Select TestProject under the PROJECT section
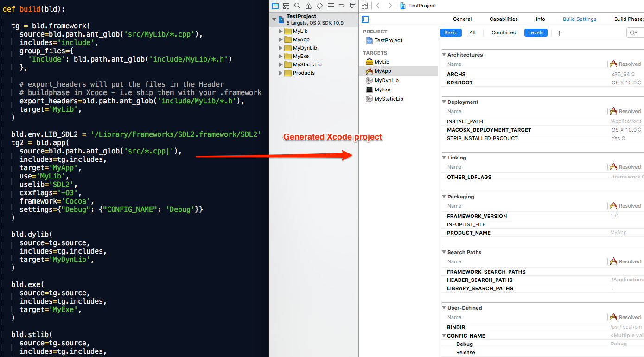The height and width of the screenshot is (357, 644). [x=384, y=40]
